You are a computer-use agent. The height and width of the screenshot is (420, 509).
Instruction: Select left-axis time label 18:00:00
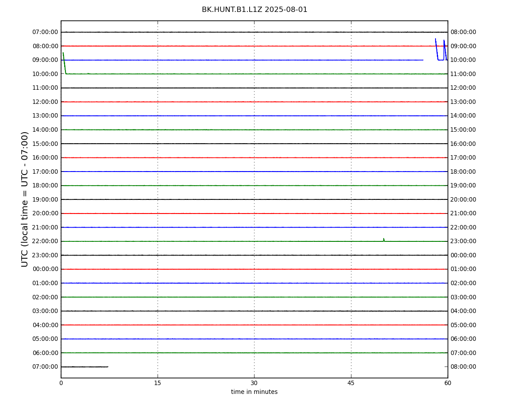[x=46, y=186]
